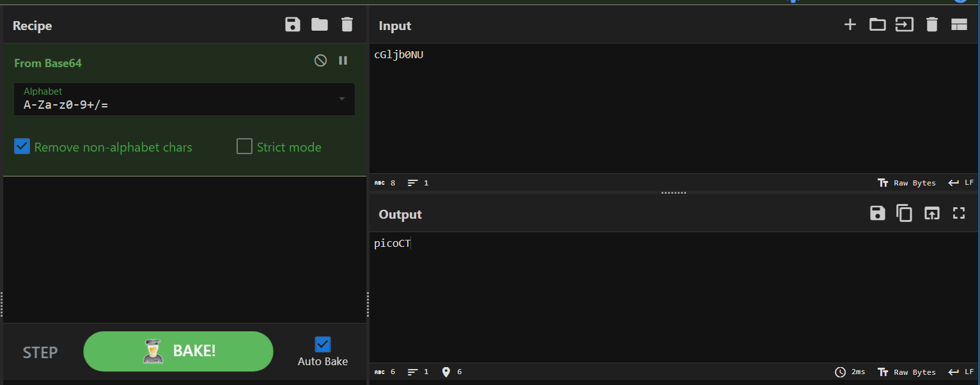Open folder as input

(x=878, y=25)
